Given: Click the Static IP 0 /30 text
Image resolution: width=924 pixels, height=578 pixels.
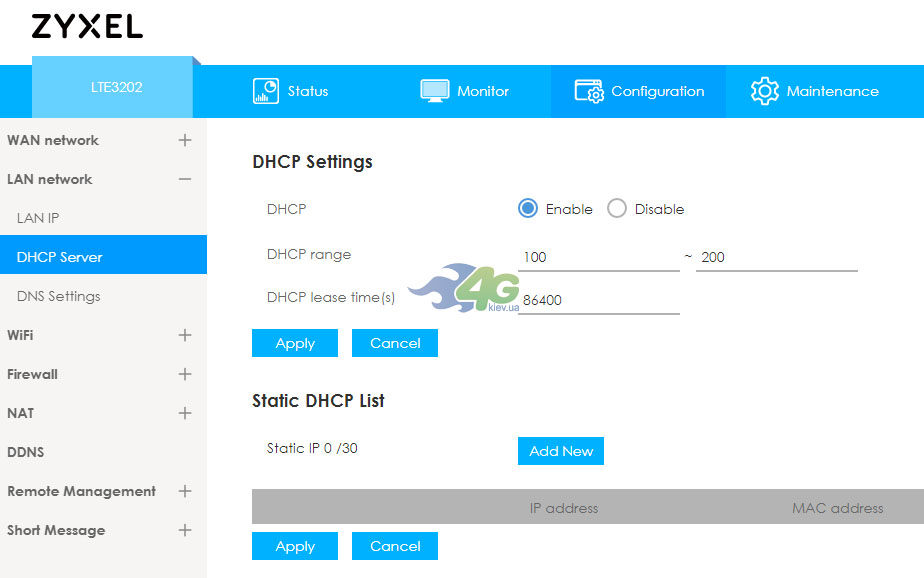Looking at the screenshot, I should tap(312, 448).
